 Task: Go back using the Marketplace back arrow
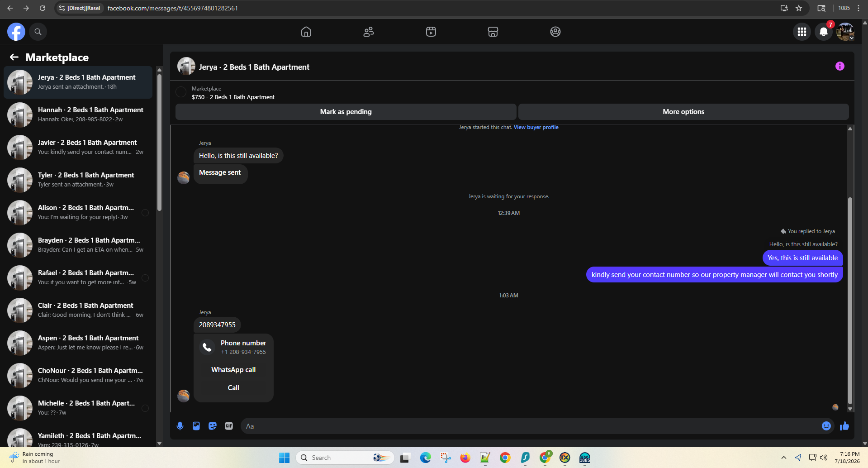click(14, 57)
